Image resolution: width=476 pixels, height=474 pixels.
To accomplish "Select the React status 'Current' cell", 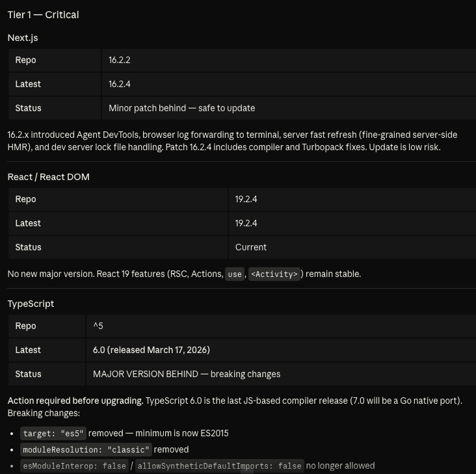I will [352, 247].
